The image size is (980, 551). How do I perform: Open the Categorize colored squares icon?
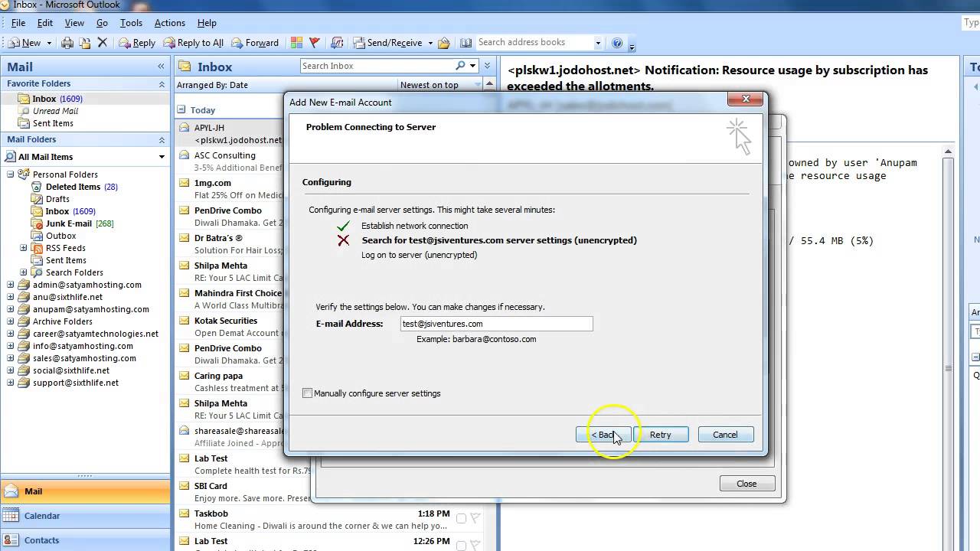tap(296, 43)
